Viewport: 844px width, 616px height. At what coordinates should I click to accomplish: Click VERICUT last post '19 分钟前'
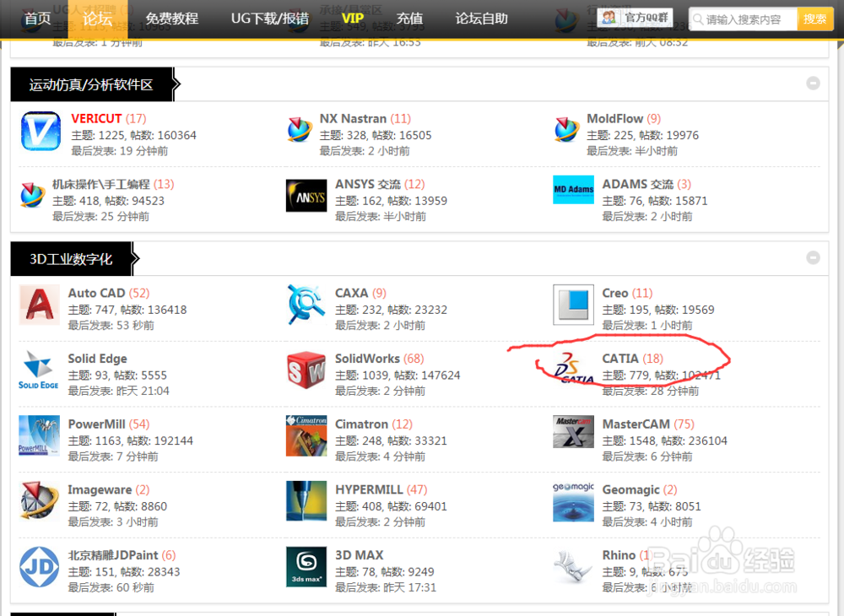pos(143,151)
